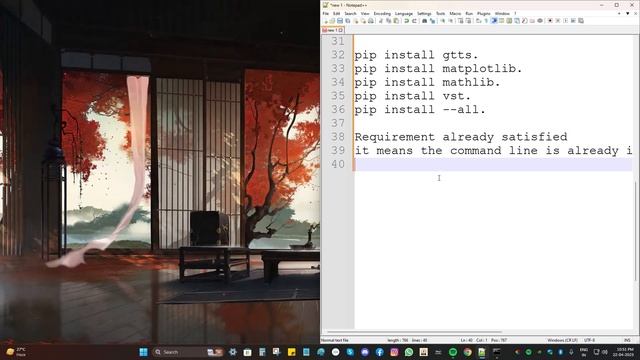Image resolution: width=640 pixels, height=360 pixels.
Task: Toggle INS insert mode in status bar
Action: pos(627,340)
